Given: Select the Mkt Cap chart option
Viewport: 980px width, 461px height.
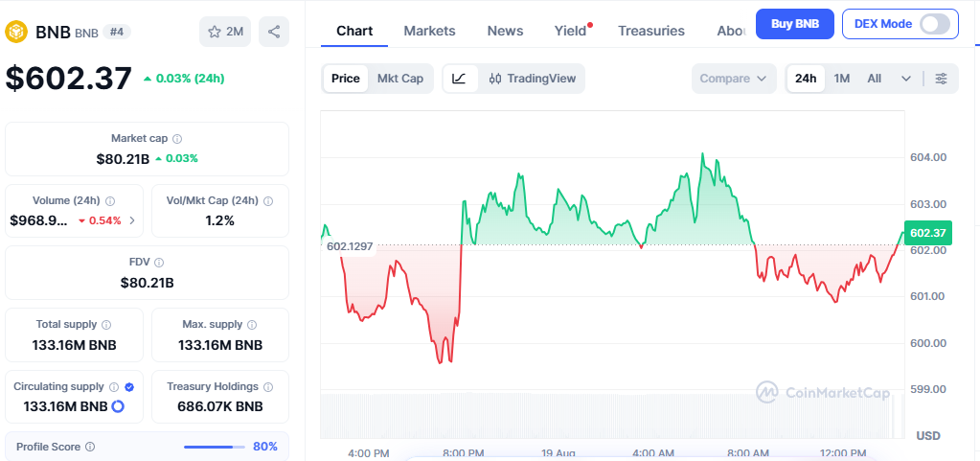Looking at the screenshot, I should (x=400, y=79).
